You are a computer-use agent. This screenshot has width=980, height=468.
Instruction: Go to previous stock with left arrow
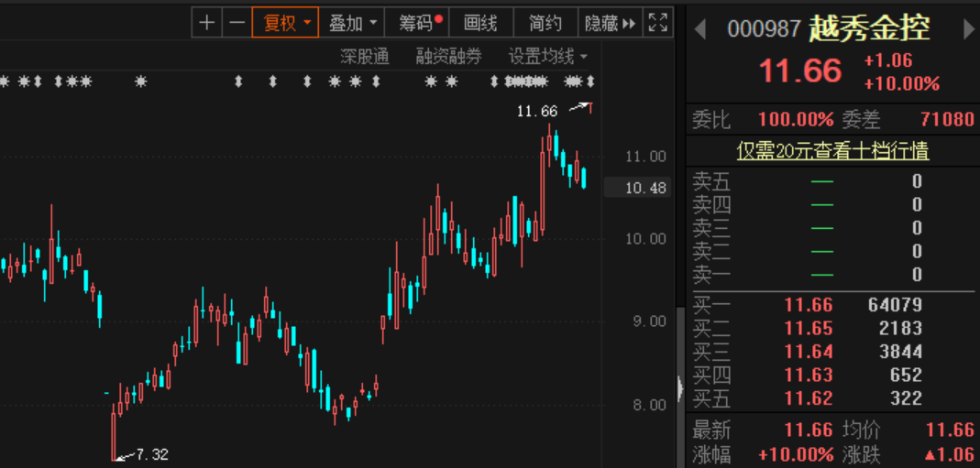pyautogui.click(x=700, y=29)
